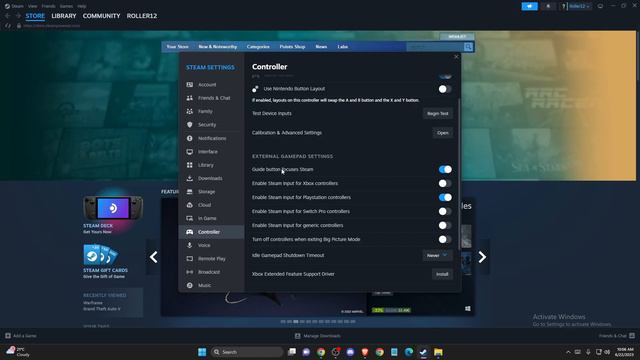
Task: Open the Friends menu
Action: click(x=48, y=6)
